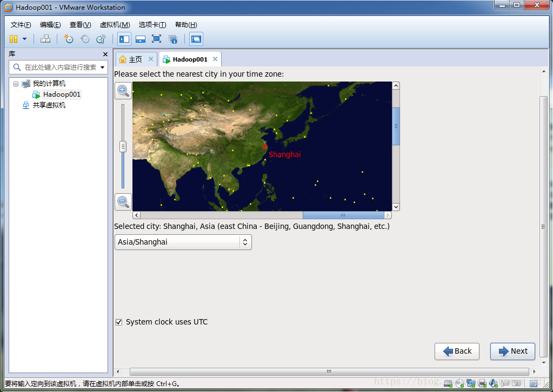Click the console scroll down arrow
Image resolution: width=553 pixels, height=392 pixels.
tap(543, 362)
